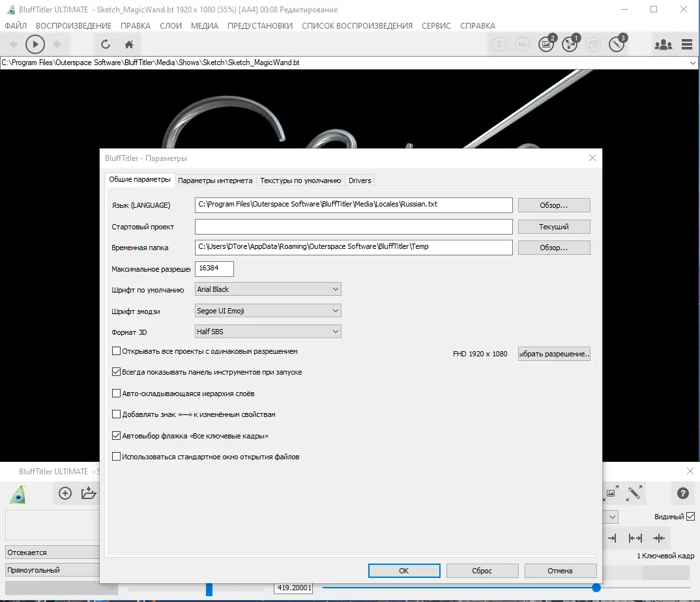700x602 pixels.
Task: Click the node graph icon badged 1
Action: (570, 43)
